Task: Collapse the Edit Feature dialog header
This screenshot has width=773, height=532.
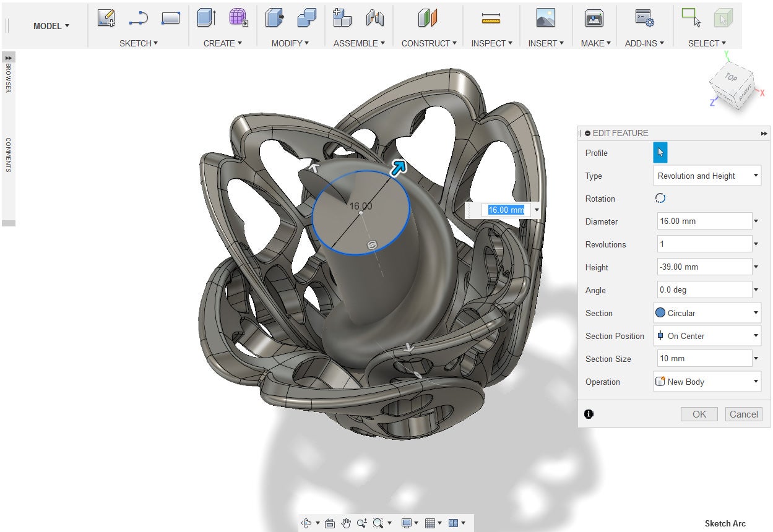Action: point(587,133)
